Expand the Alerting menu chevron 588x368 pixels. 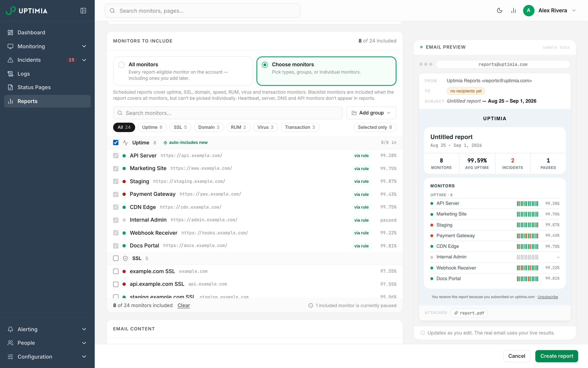click(84, 329)
